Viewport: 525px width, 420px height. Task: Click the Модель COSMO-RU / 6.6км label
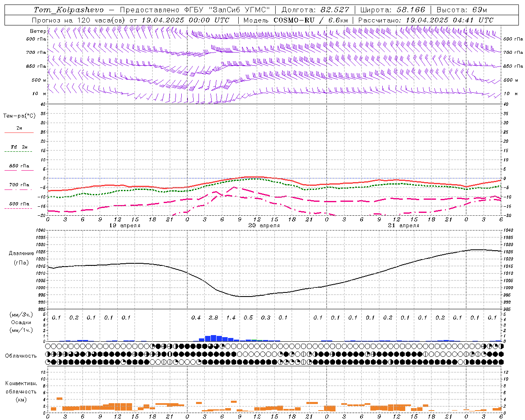(296, 20)
